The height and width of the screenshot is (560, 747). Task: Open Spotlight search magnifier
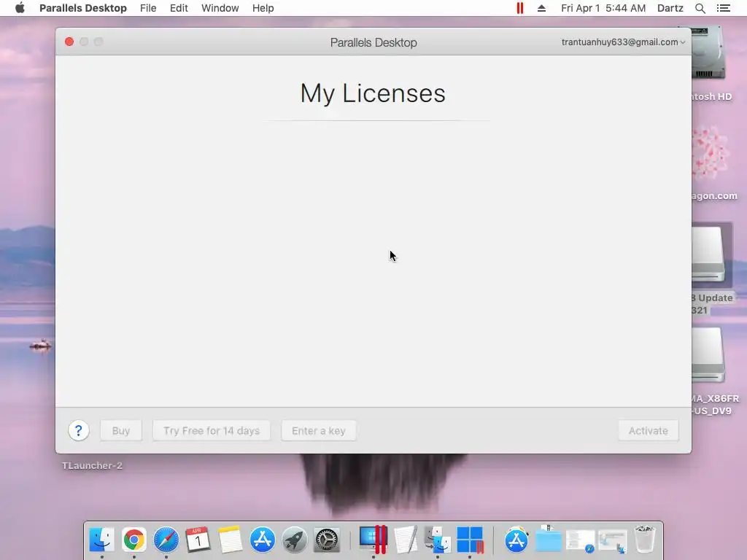coord(700,8)
